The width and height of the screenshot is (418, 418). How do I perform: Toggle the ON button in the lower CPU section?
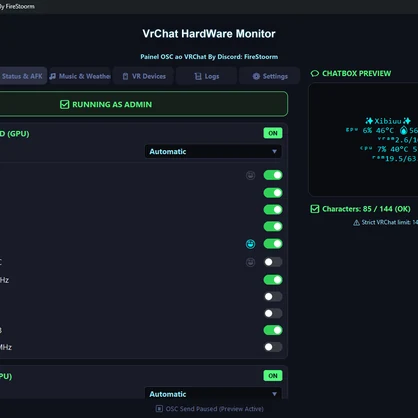(273, 376)
